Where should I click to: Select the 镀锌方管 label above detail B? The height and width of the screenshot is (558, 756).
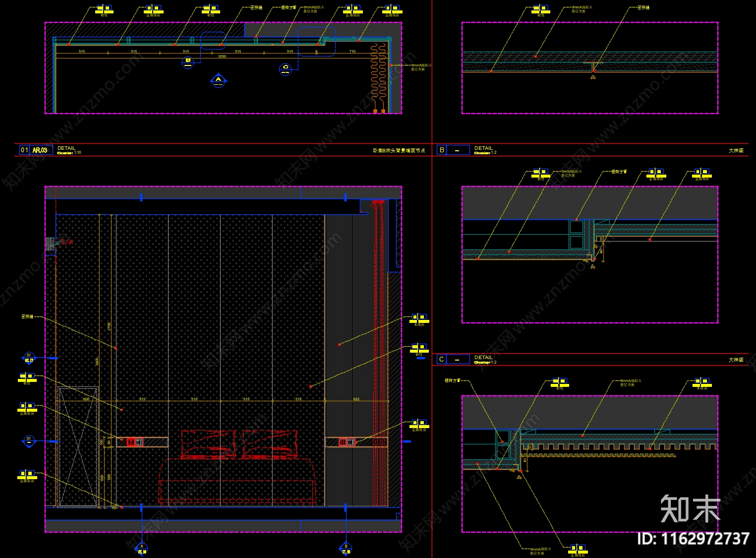[x=619, y=172]
